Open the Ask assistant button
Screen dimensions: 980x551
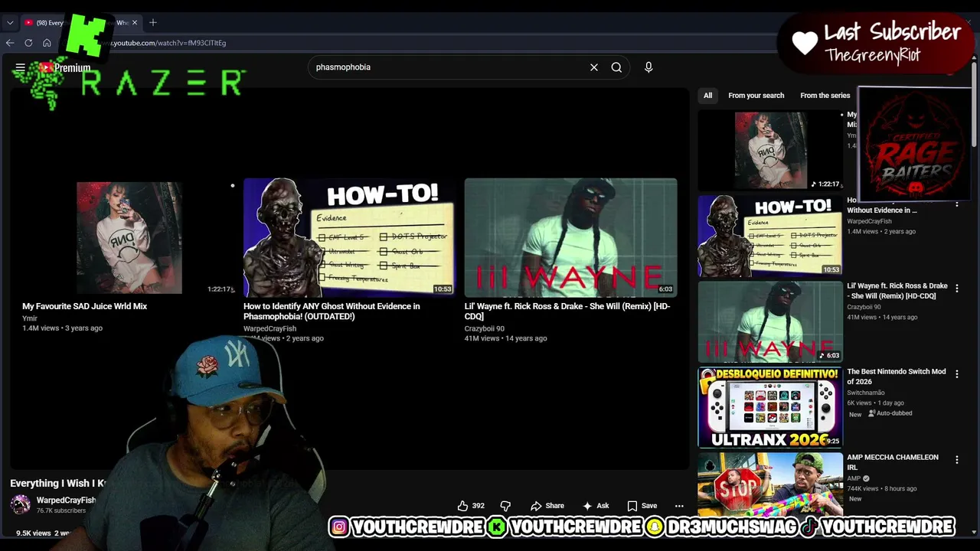[596, 506]
